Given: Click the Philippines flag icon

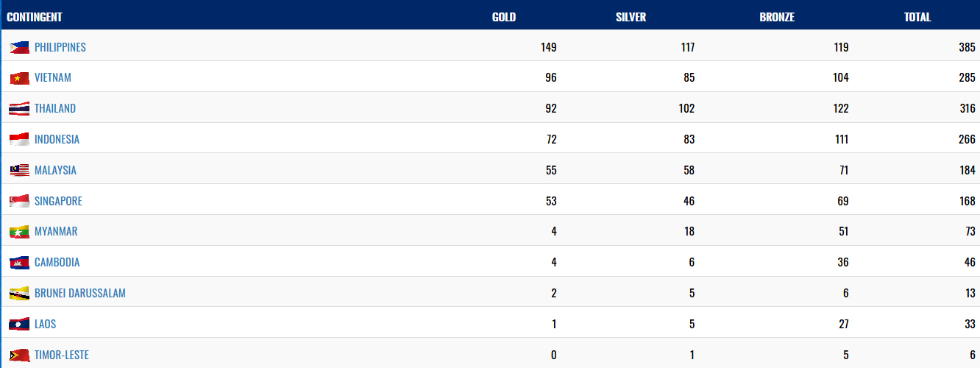Looking at the screenshot, I should 20,47.
